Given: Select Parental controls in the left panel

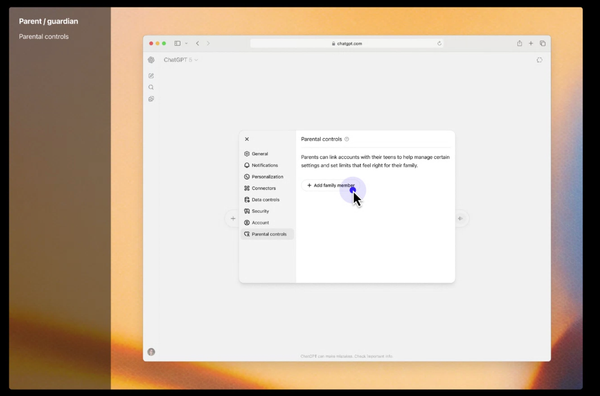Looking at the screenshot, I should (44, 37).
